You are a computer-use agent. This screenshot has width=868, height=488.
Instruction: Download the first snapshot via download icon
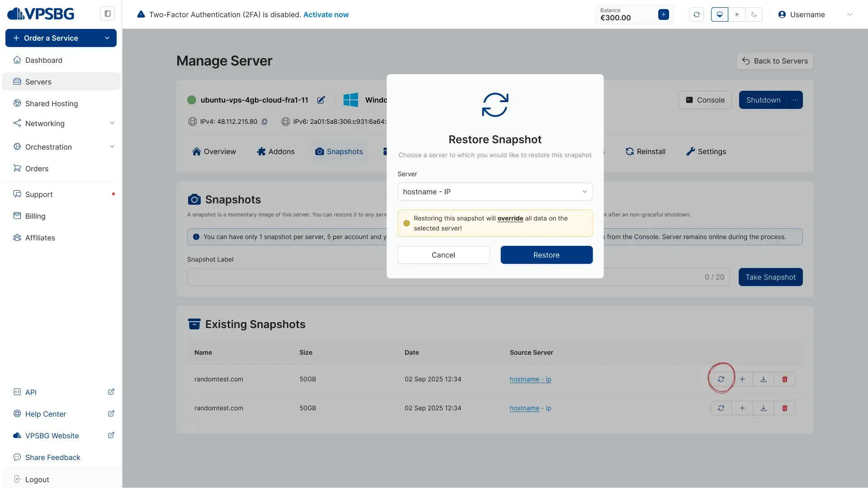click(763, 379)
